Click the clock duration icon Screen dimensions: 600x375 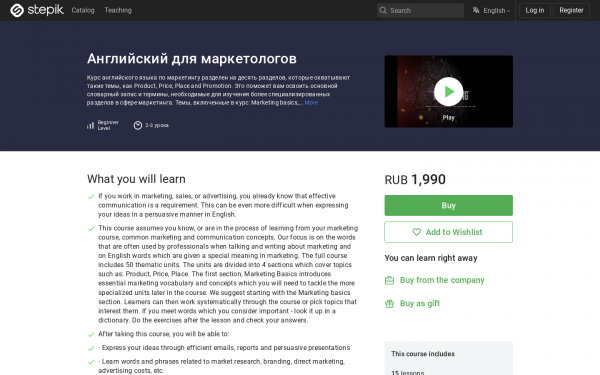pos(138,125)
